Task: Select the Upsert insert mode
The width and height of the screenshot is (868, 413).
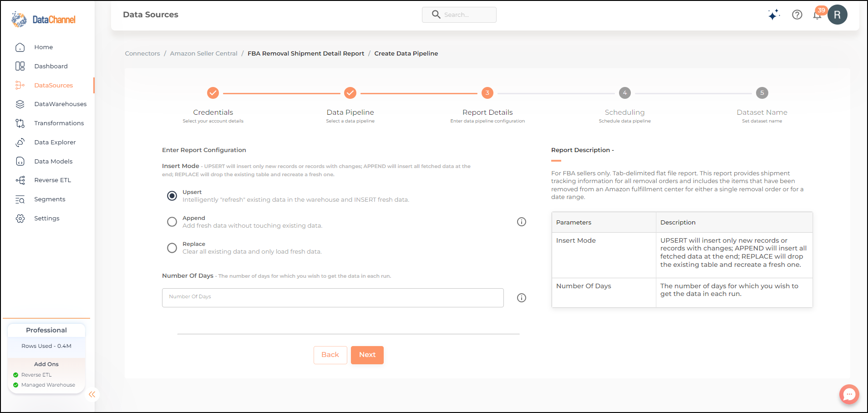Action: [172, 196]
